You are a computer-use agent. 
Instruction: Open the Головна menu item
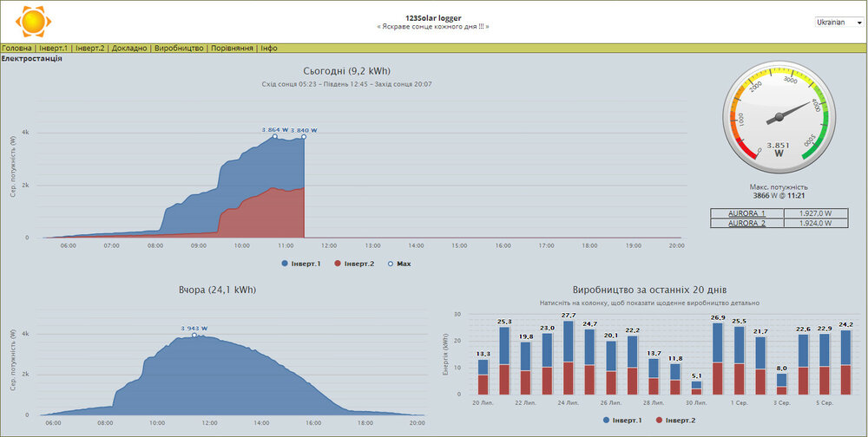coord(17,49)
